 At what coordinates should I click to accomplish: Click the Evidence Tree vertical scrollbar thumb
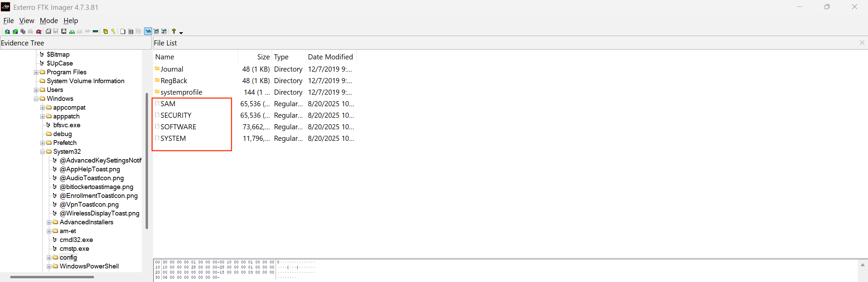tap(147, 161)
